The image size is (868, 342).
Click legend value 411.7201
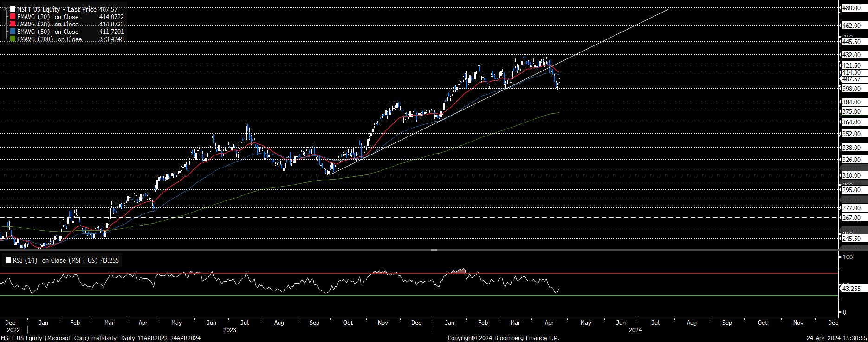point(111,32)
